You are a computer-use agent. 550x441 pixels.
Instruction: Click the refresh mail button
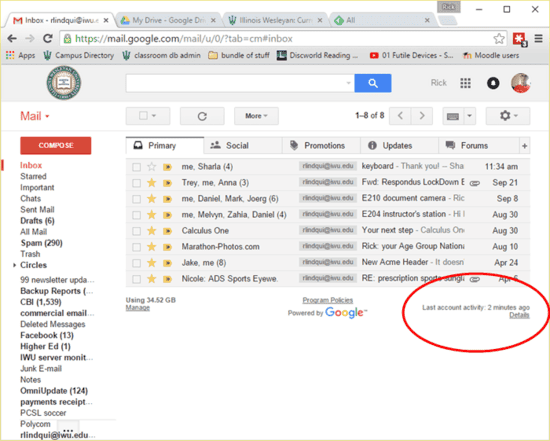(202, 116)
